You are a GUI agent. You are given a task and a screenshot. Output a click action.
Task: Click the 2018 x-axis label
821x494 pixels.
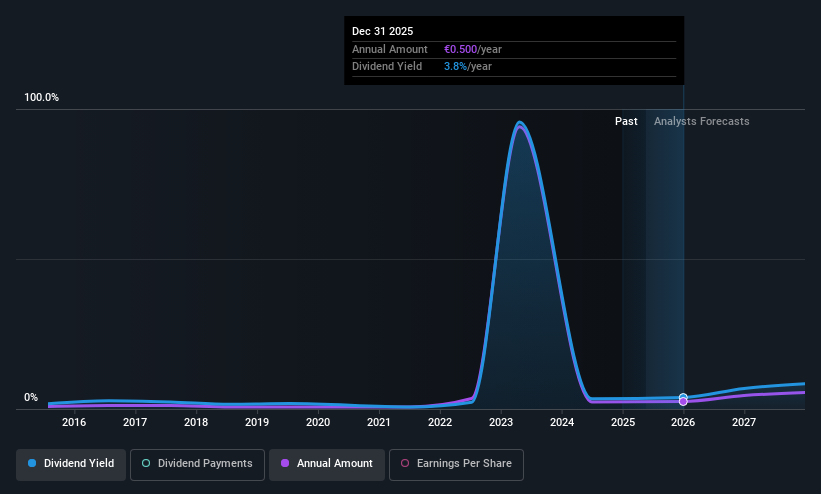196,422
